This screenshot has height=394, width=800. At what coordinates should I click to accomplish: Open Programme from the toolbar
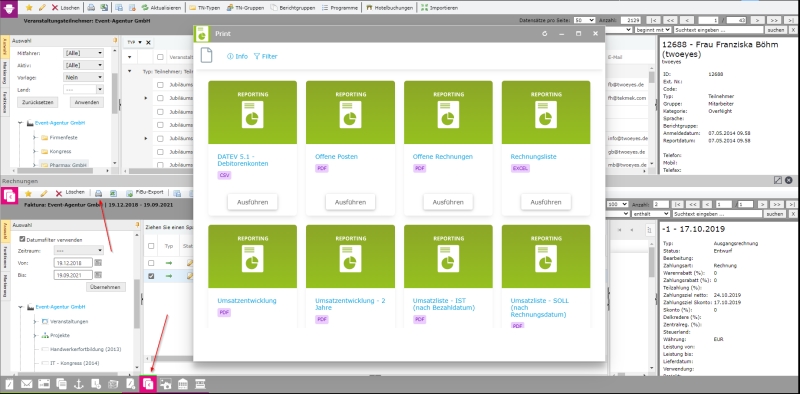[x=340, y=8]
